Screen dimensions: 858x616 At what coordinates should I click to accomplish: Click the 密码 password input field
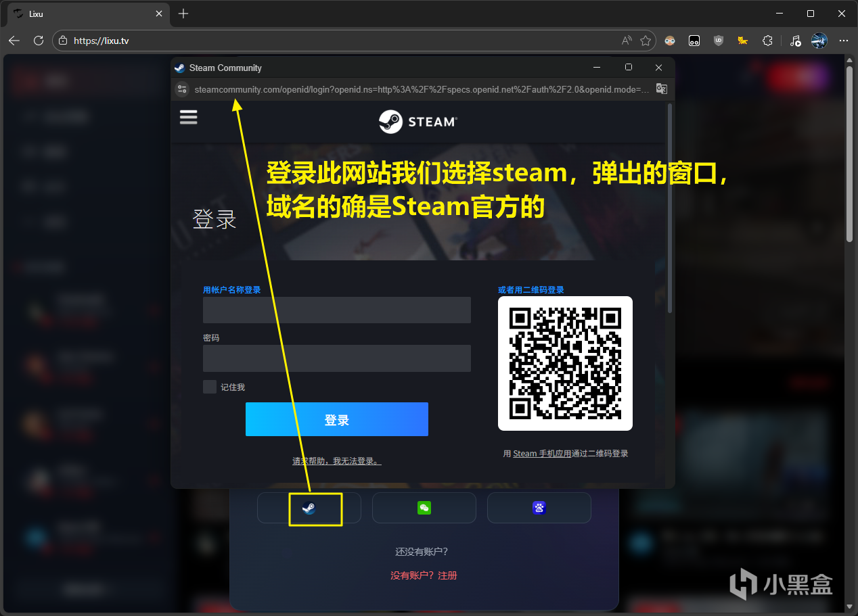[336, 358]
